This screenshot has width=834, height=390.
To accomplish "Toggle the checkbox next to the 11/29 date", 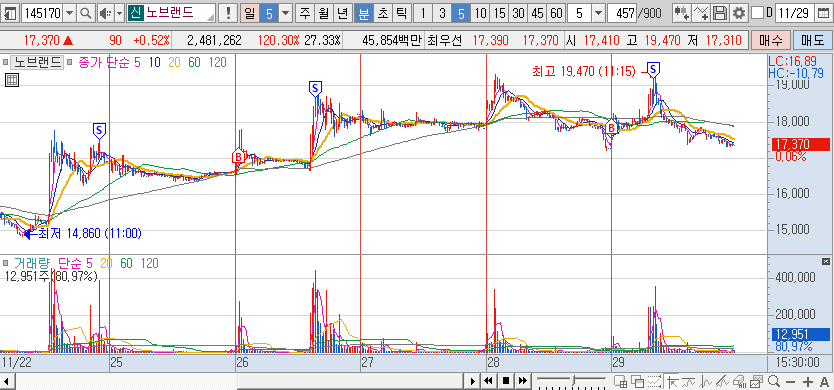I will click(x=758, y=13).
